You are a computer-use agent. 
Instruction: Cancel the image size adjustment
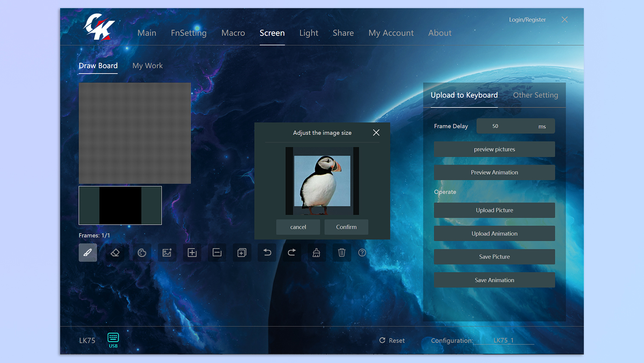[298, 227]
